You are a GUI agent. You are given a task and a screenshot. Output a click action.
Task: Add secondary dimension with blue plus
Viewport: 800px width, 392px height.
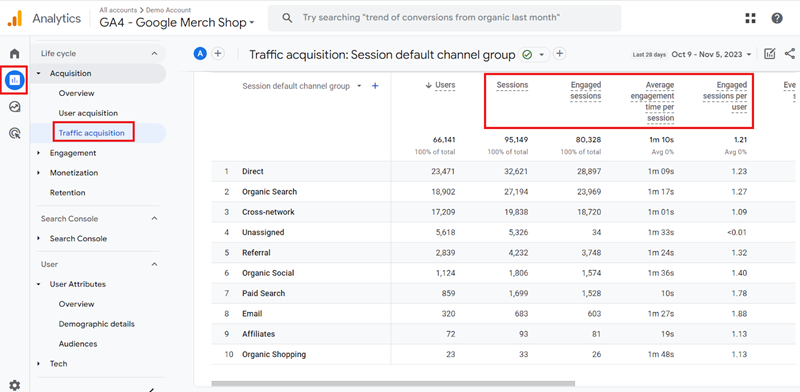[x=375, y=86]
